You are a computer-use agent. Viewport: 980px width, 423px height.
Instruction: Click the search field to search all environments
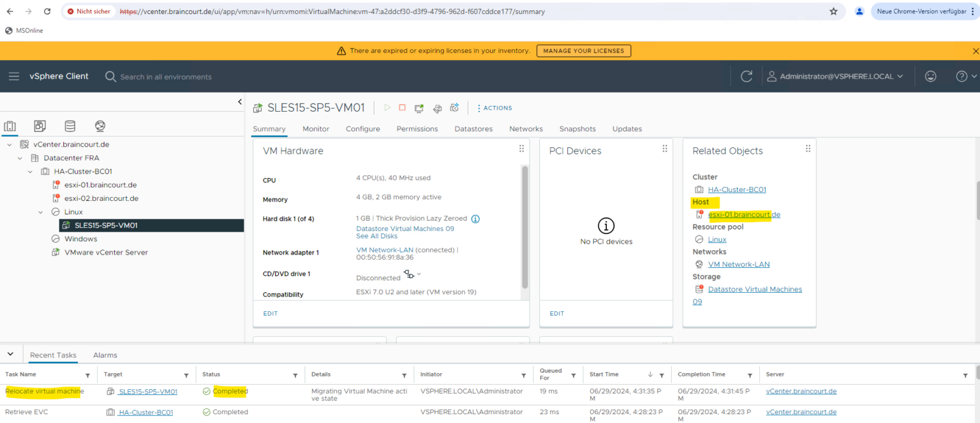point(166,76)
